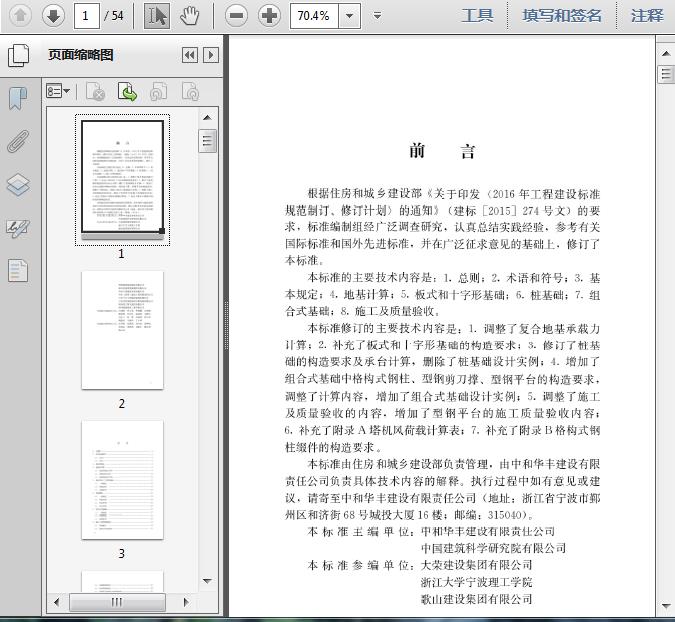Toggle the page thumbnails panel button

pos(18,55)
